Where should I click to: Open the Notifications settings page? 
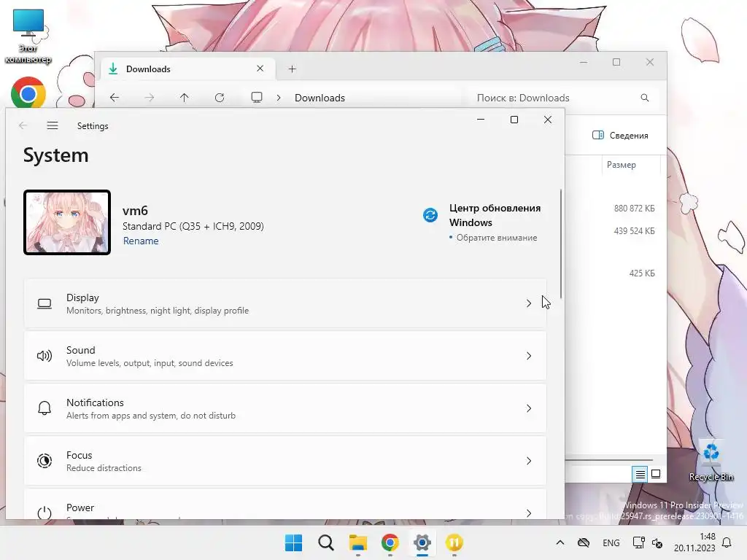coord(285,408)
